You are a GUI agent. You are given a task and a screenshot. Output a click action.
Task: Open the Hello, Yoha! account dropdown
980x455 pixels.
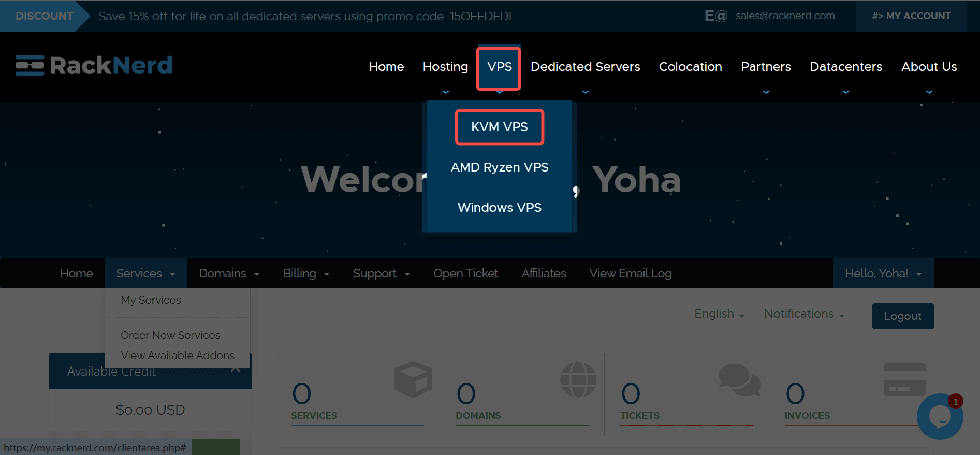[x=883, y=273]
